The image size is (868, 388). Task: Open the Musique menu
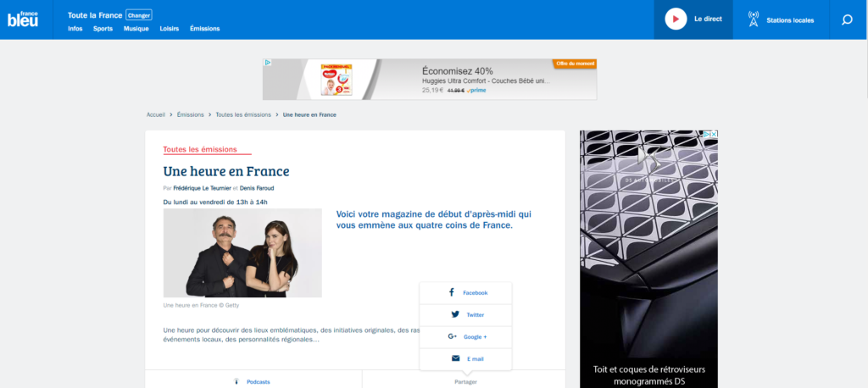point(136,29)
